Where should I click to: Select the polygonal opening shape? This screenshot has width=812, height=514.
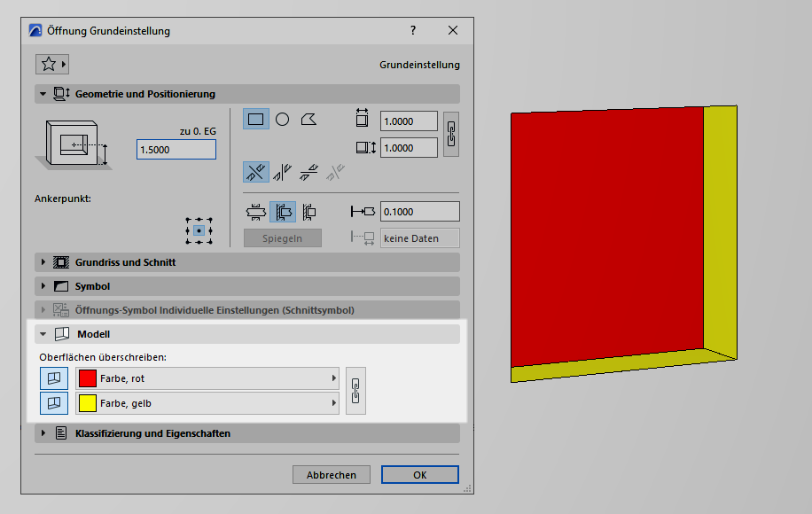308,120
